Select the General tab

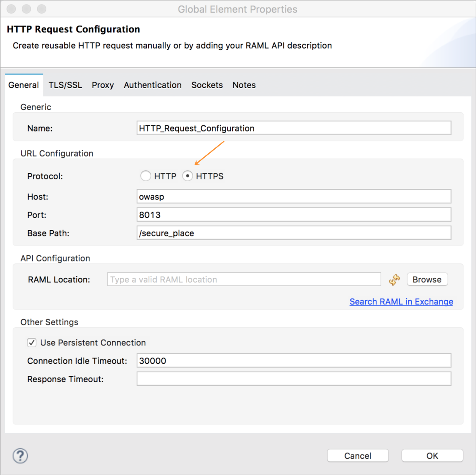(x=24, y=85)
